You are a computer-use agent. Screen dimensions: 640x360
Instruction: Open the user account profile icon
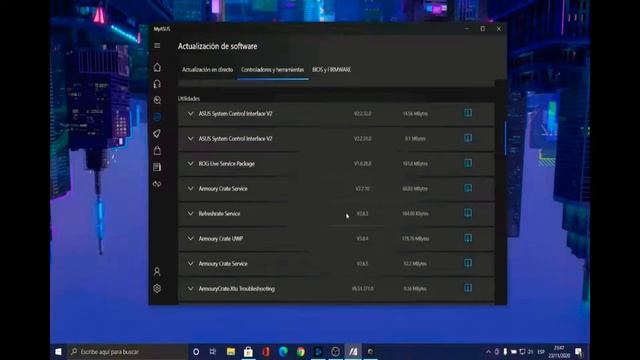point(157,271)
